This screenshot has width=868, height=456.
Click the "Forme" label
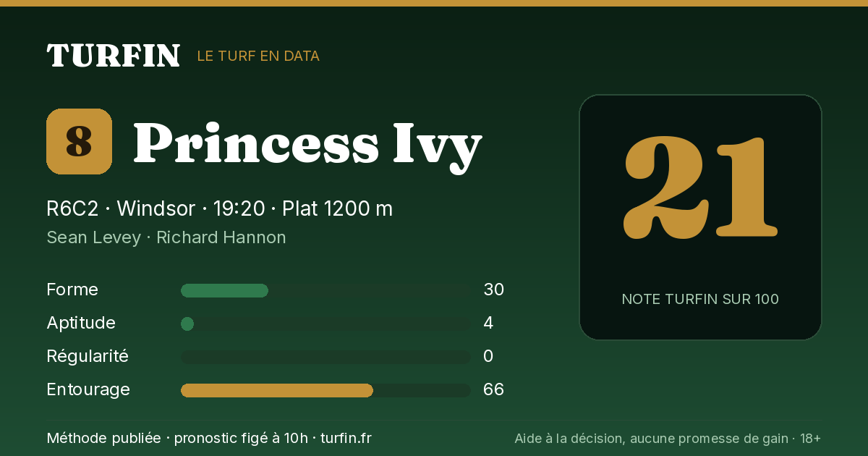[x=72, y=290]
